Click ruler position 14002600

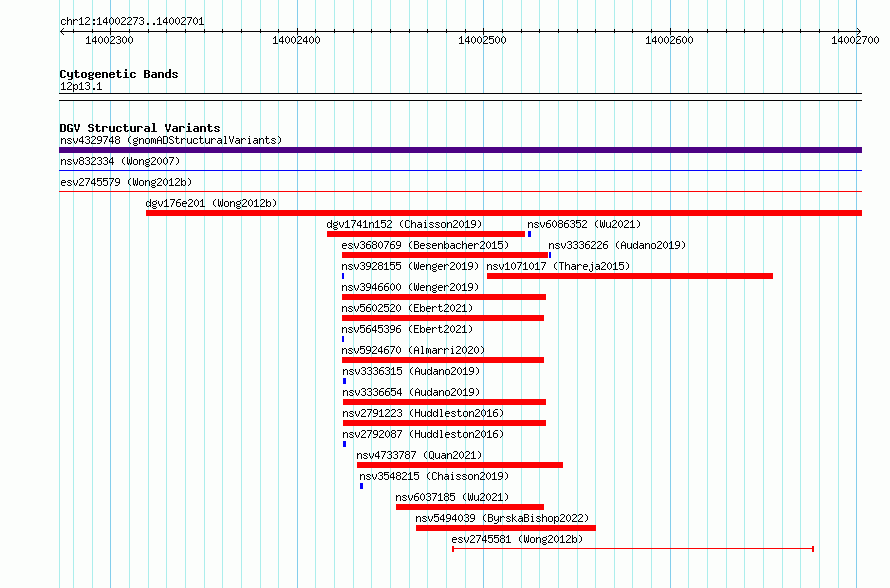(669, 40)
